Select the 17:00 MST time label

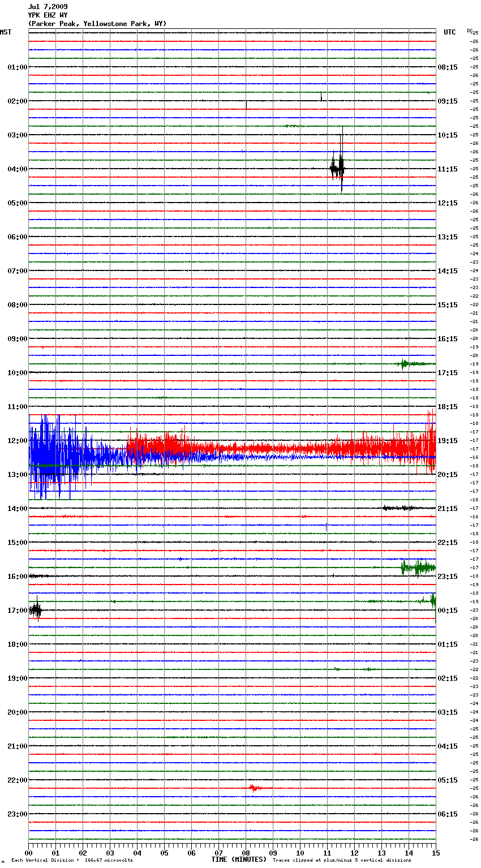18,611
